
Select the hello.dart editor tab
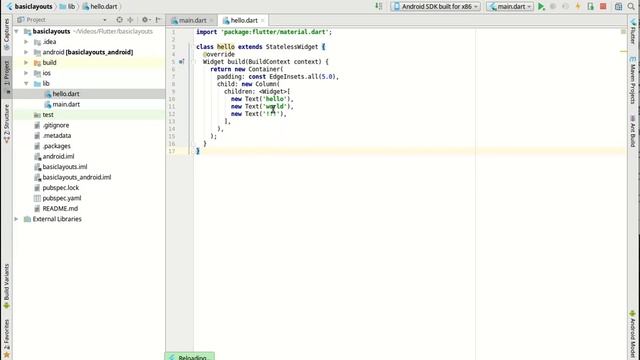244,20
